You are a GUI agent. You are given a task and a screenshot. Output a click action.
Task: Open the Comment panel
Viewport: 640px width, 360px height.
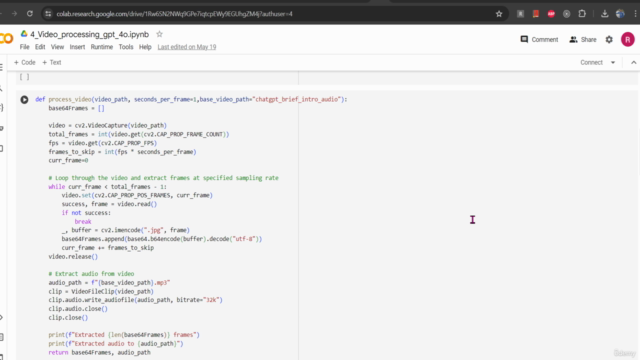539,40
